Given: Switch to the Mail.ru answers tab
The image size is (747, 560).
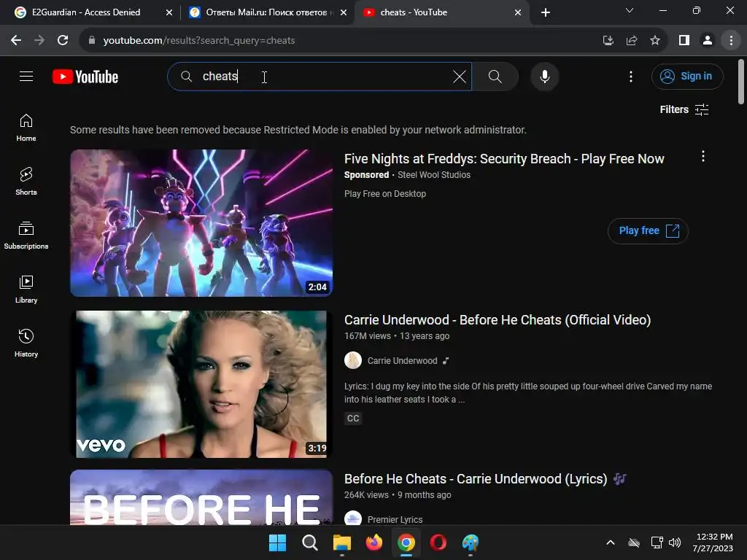Looking at the screenshot, I should [267, 12].
